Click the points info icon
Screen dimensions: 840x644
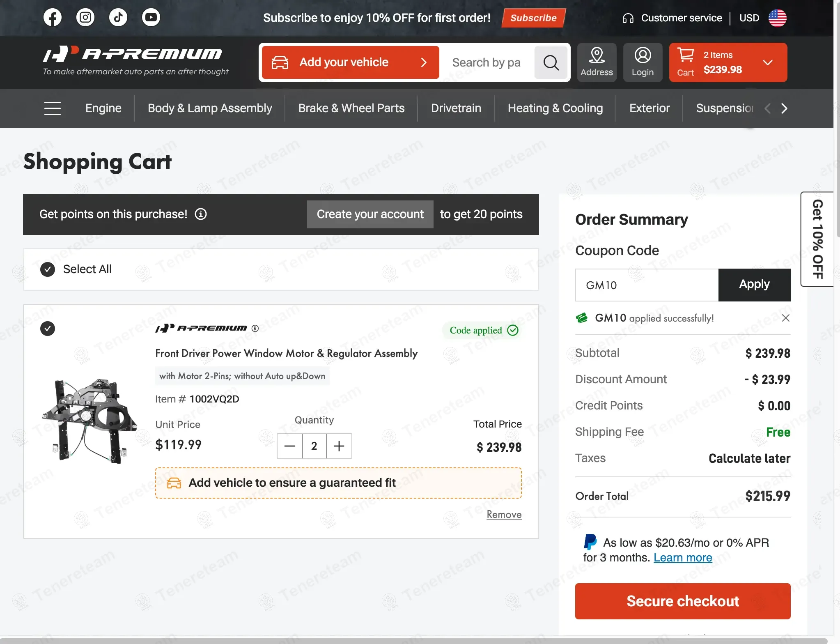click(x=201, y=214)
